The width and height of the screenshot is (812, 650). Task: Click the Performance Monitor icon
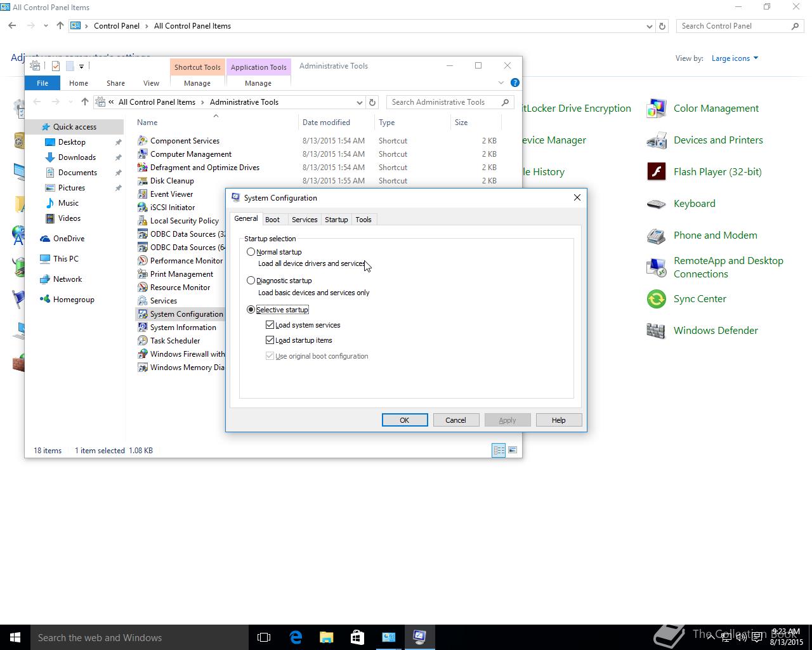point(143,261)
